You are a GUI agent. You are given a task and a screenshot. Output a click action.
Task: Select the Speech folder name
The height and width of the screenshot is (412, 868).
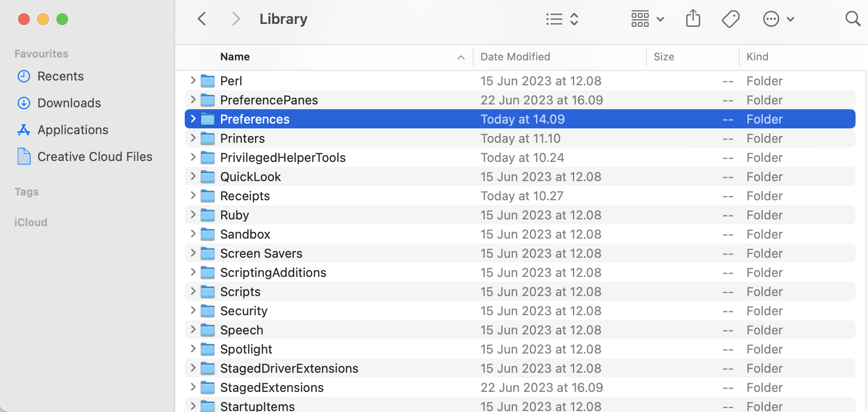[x=242, y=330]
